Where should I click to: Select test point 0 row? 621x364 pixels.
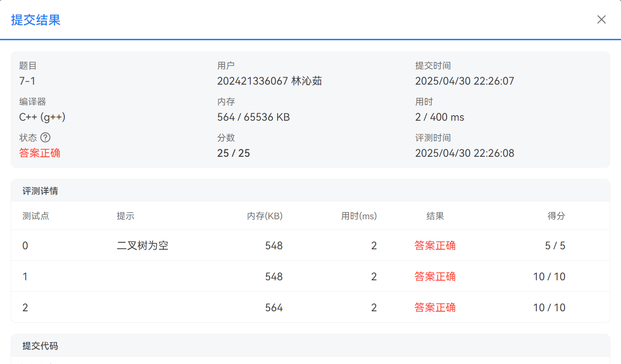pyautogui.click(x=25, y=246)
